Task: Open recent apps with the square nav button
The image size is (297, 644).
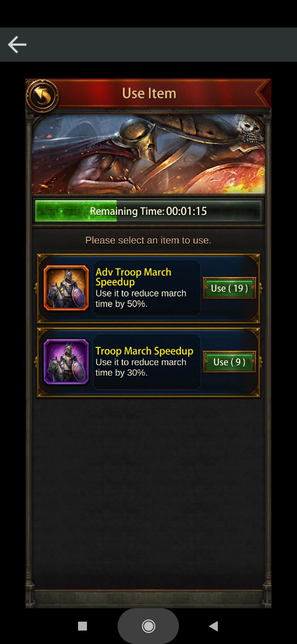Action: point(82,626)
